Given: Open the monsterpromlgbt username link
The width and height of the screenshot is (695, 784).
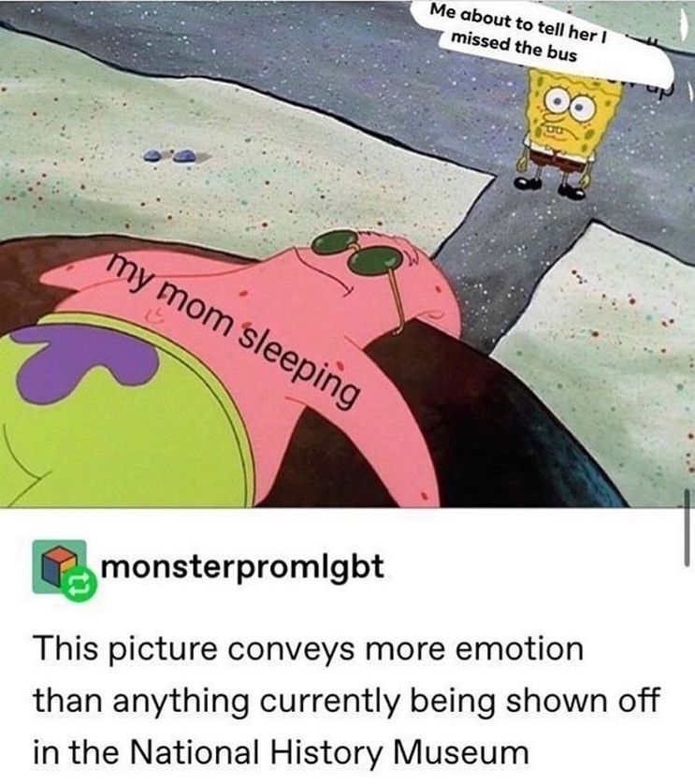Looking at the screenshot, I should (x=242, y=567).
